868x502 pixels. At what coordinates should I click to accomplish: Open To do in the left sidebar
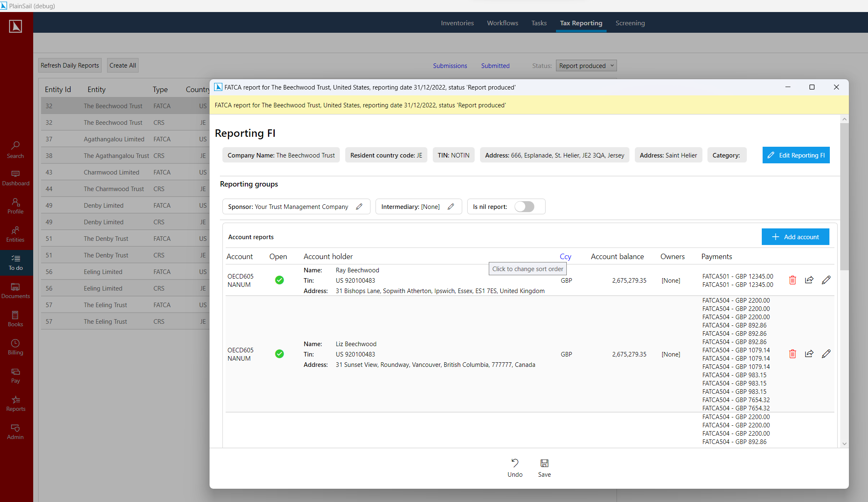[15, 262]
